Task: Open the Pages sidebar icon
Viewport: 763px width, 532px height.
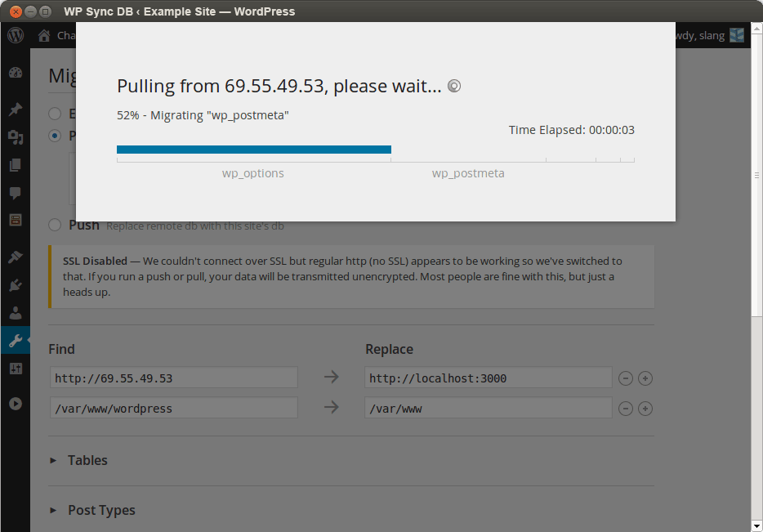Action: click(x=16, y=165)
